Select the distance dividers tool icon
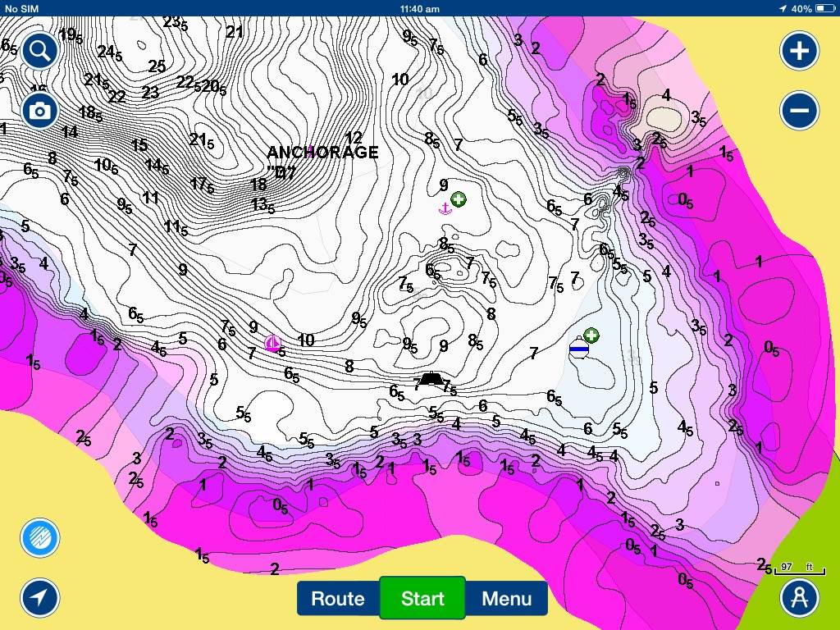 799,598
